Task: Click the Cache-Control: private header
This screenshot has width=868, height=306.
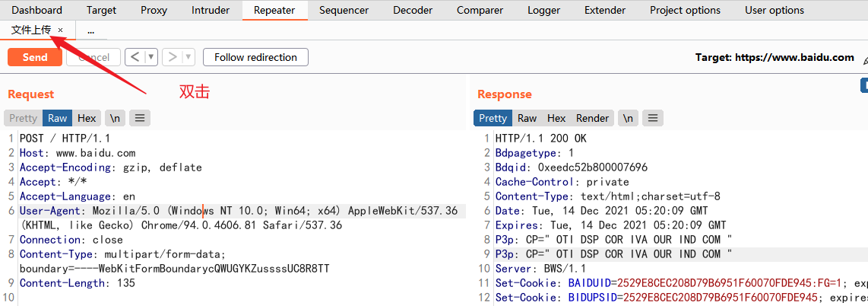Action: [x=562, y=182]
